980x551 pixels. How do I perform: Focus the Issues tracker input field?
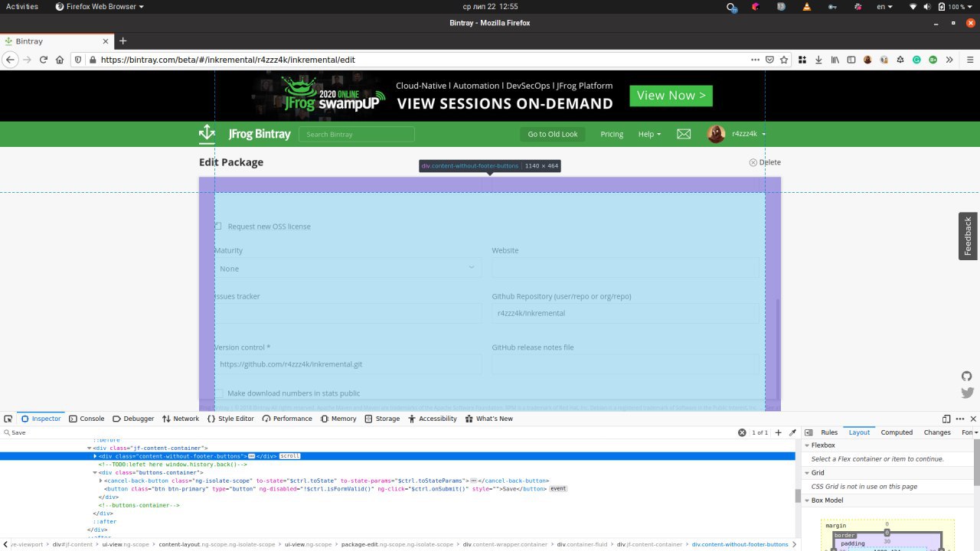point(348,313)
